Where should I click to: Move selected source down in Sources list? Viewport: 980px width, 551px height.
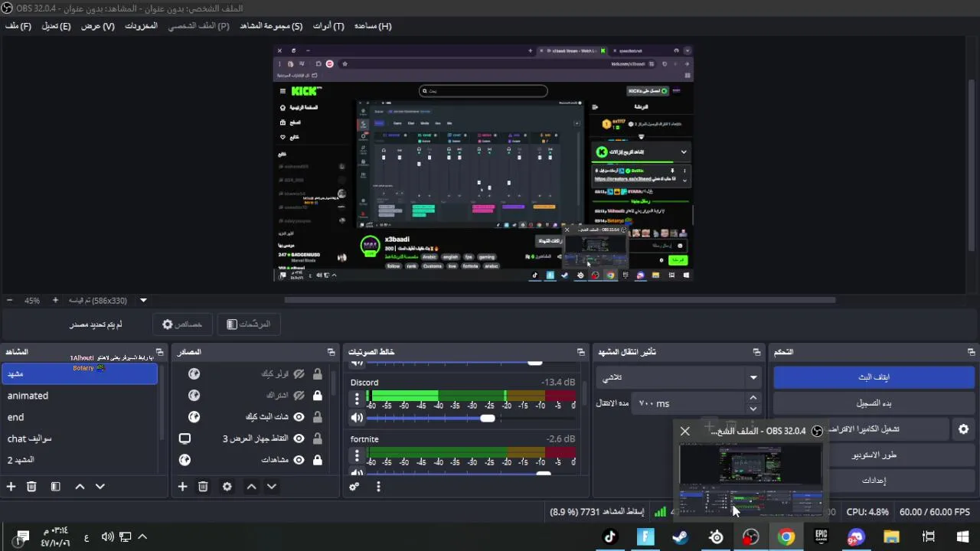pyautogui.click(x=271, y=487)
